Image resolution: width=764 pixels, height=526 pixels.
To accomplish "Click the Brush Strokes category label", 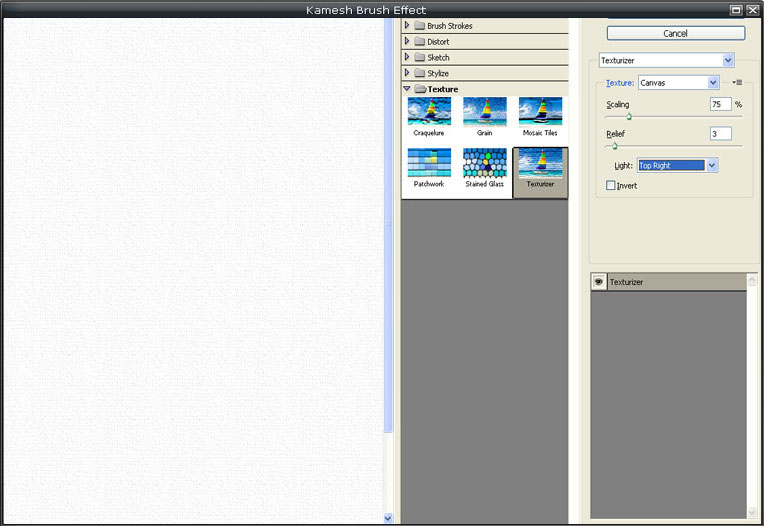I will pyautogui.click(x=450, y=26).
